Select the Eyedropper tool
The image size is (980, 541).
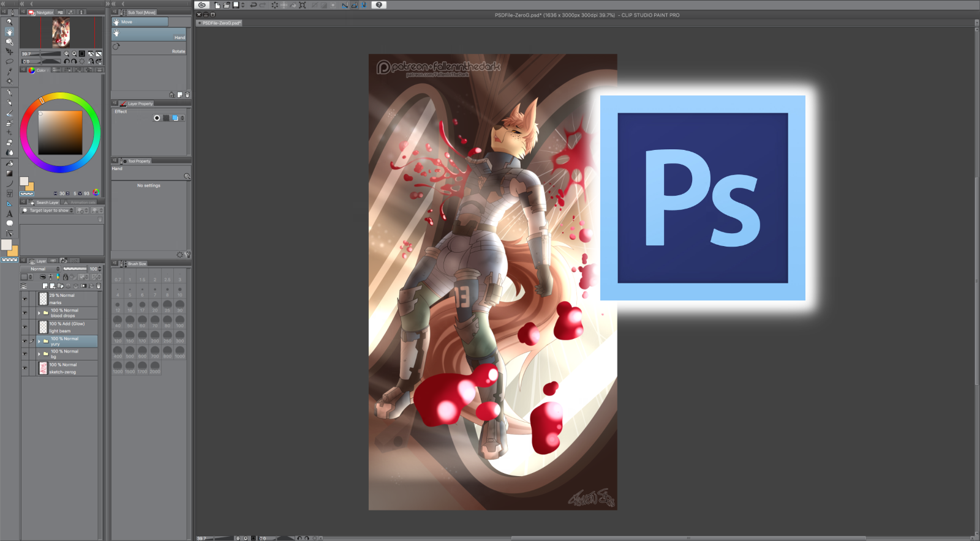tap(9, 71)
